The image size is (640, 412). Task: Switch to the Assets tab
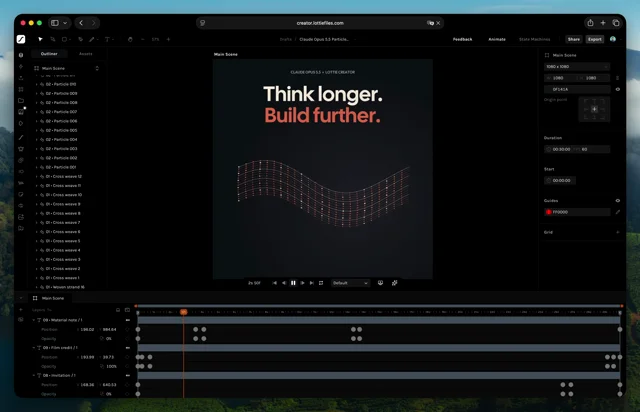85,53
